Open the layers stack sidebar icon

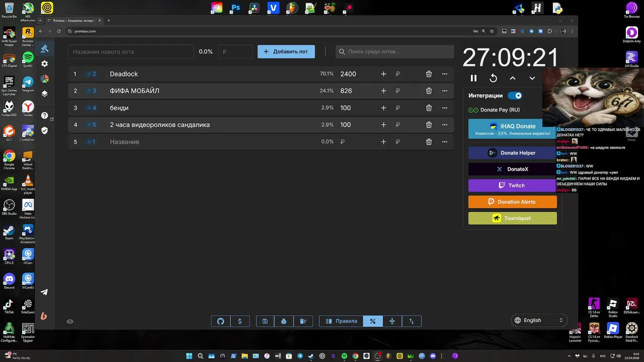click(x=45, y=94)
